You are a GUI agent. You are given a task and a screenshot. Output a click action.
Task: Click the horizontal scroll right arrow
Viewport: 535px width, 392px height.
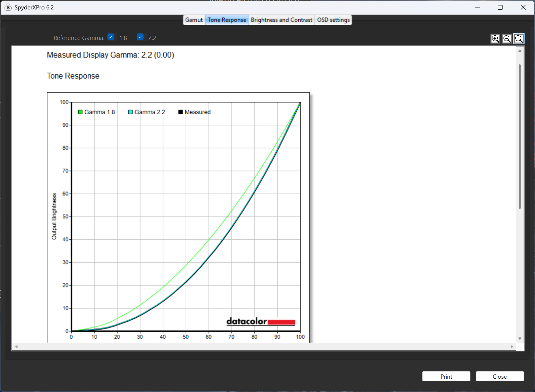(x=512, y=347)
